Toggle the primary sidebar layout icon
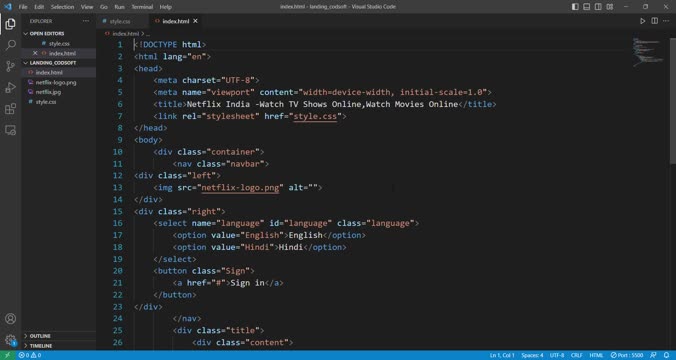This screenshot has height=360, width=676. point(575,6)
